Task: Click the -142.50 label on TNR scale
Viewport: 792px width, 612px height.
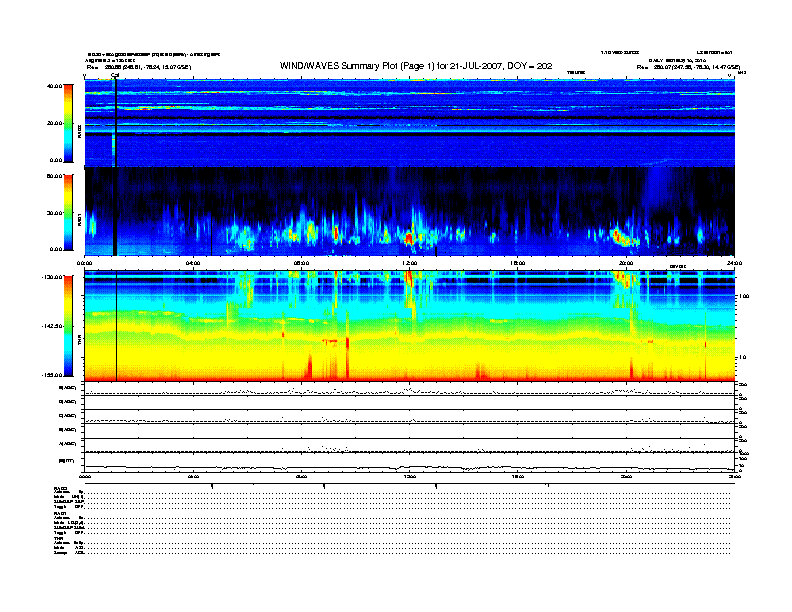Action: pyautogui.click(x=52, y=326)
